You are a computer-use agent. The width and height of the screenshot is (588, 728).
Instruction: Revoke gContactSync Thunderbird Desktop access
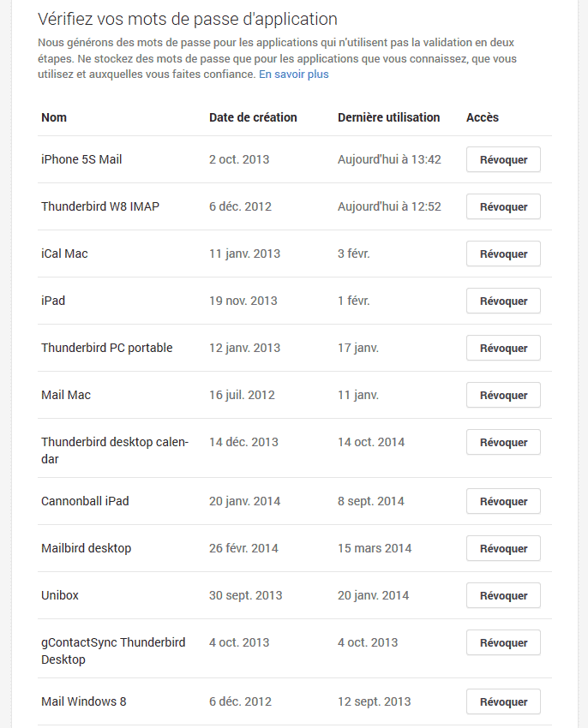pyautogui.click(x=503, y=642)
